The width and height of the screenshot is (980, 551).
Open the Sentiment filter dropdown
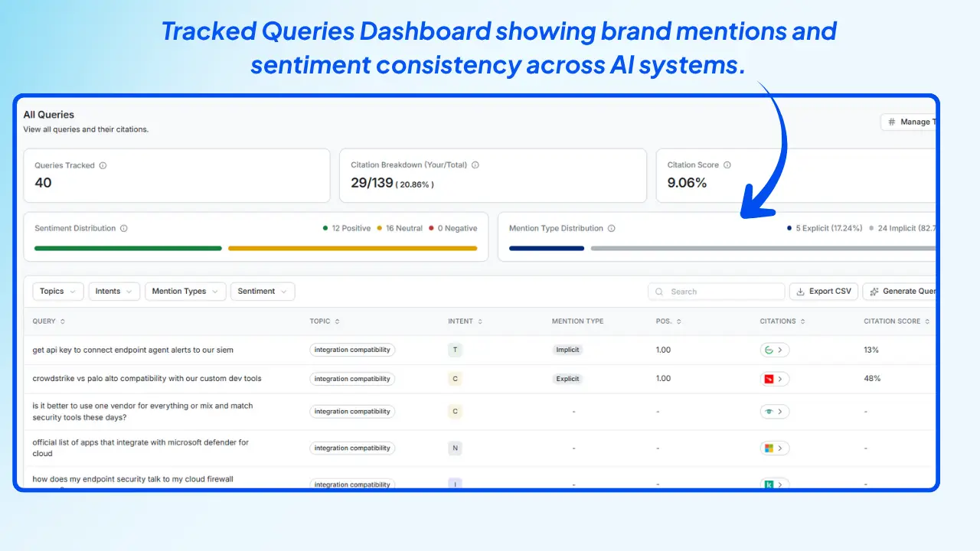(262, 291)
